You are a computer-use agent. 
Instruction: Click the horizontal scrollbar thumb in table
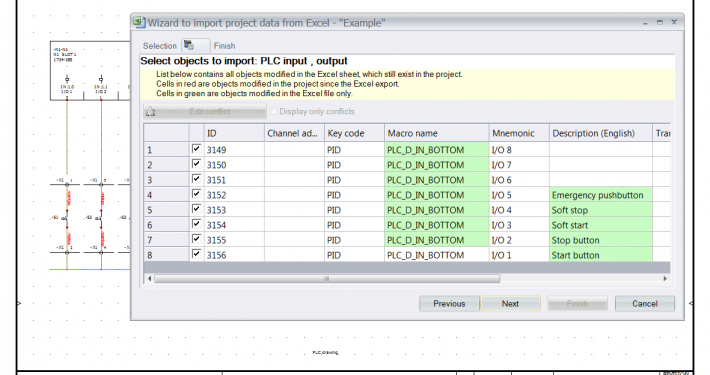327,279
